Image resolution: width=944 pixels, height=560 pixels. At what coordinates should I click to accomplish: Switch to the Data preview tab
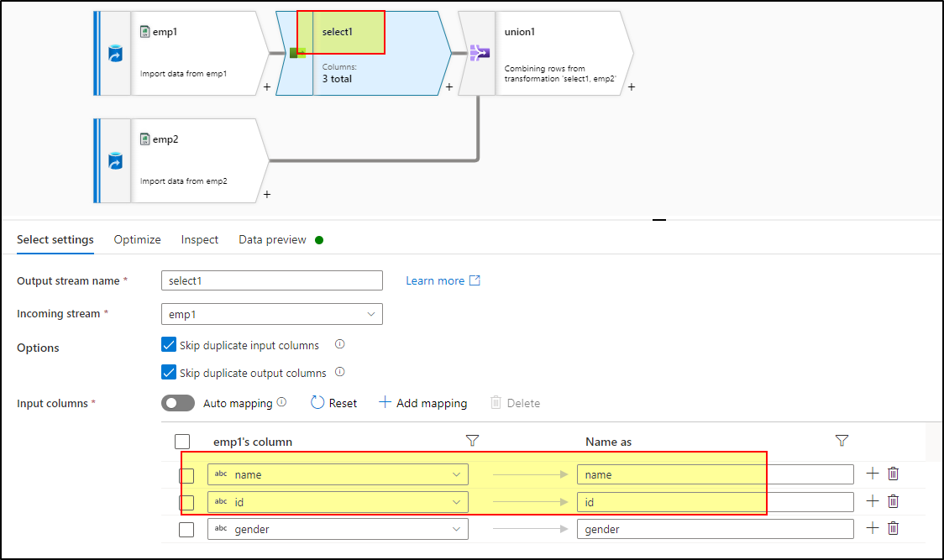[x=272, y=239]
